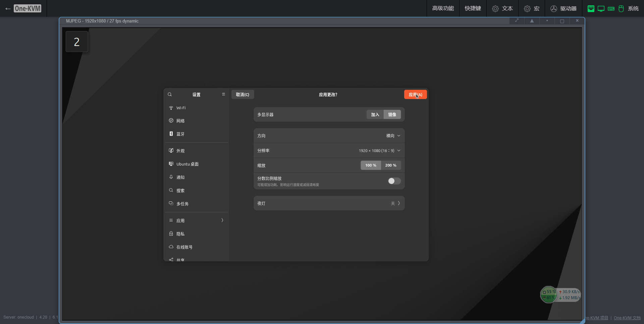The height and width of the screenshot is (324, 644).
Task: Open the privacy lock icon entry
Action: pyautogui.click(x=171, y=234)
